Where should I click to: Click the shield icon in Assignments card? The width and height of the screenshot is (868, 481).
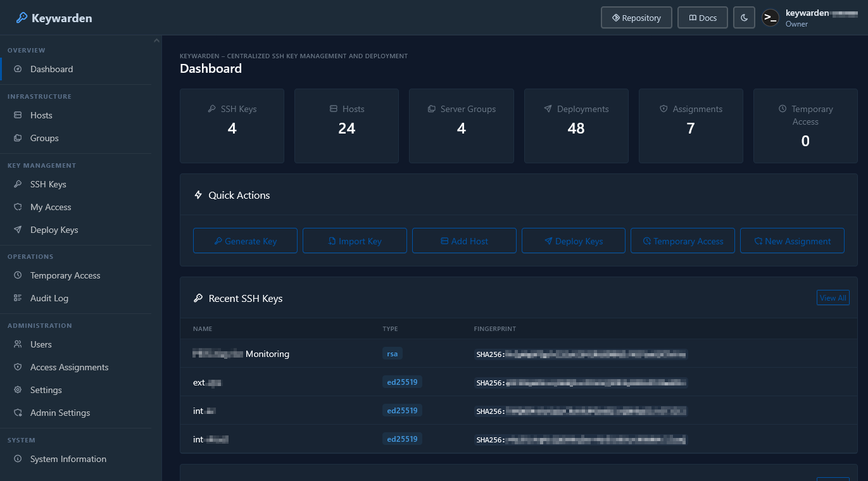click(664, 109)
